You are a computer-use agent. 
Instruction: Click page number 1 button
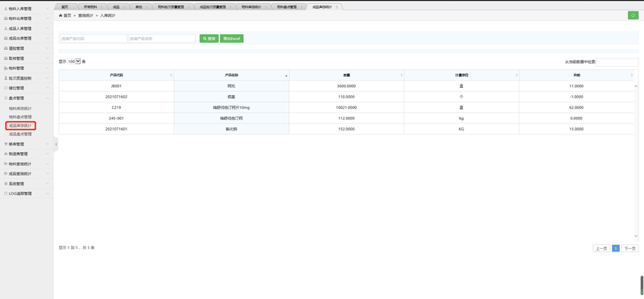[x=616, y=248]
